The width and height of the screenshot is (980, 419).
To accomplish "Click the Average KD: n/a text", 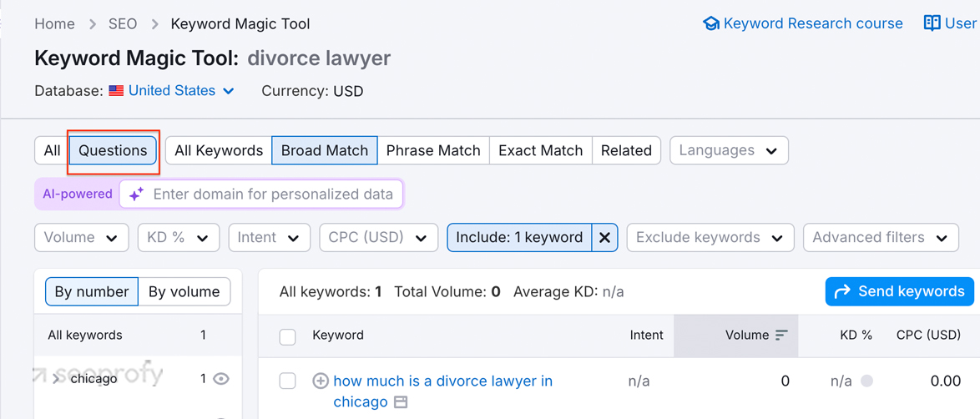I will 568,291.
